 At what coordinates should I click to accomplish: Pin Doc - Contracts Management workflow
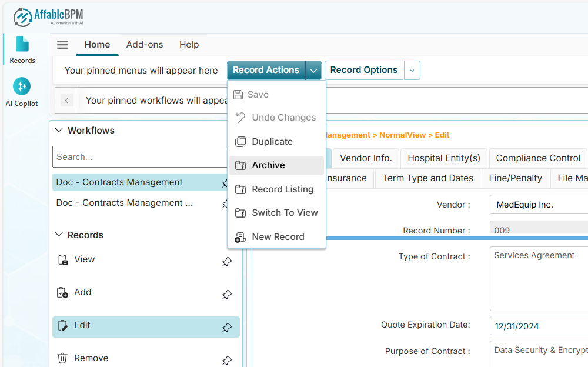(x=225, y=183)
